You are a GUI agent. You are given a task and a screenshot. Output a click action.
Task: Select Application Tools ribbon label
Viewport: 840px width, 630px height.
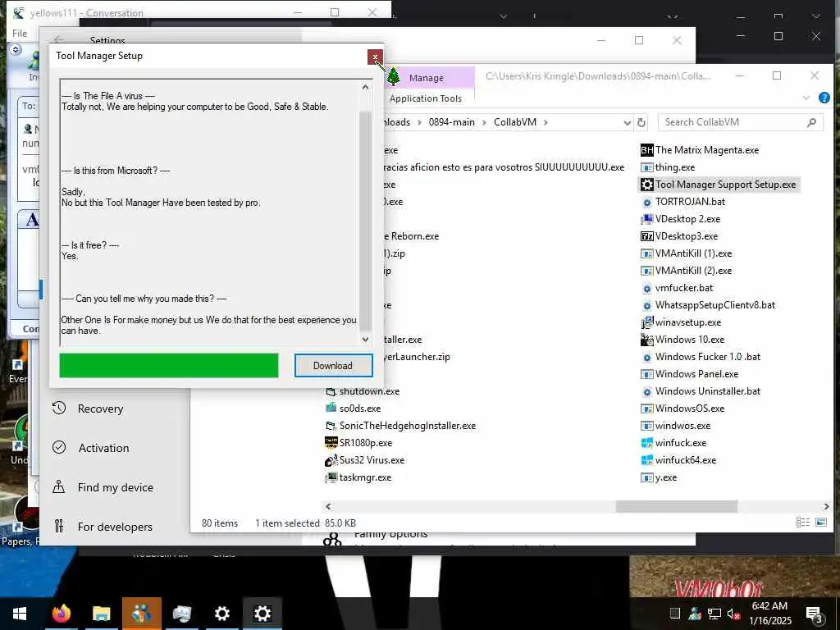[426, 98]
